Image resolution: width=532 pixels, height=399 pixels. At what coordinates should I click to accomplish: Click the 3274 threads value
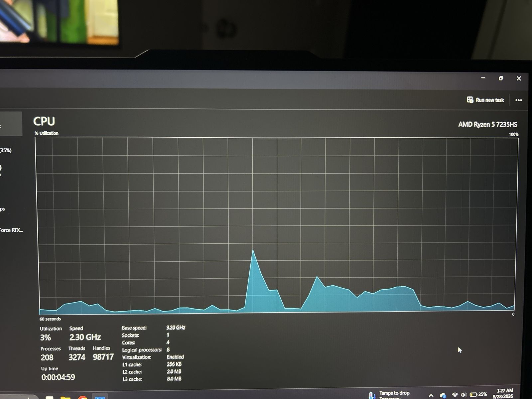[x=77, y=357]
